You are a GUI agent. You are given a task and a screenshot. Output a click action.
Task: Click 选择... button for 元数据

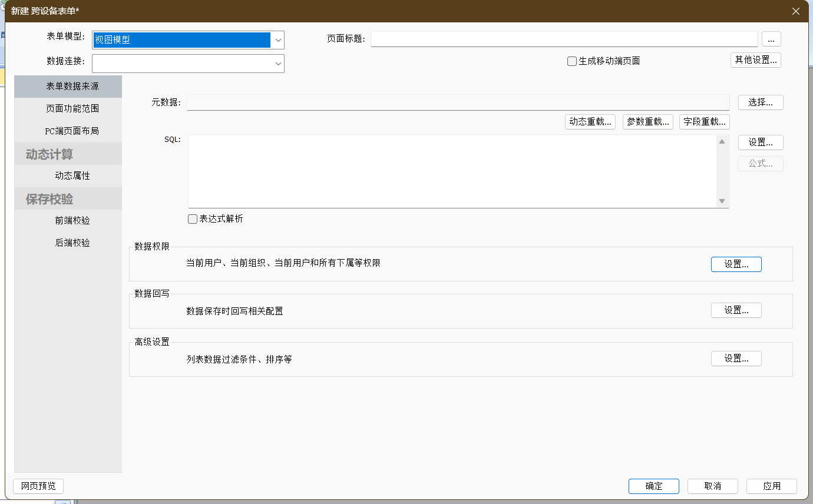point(760,102)
